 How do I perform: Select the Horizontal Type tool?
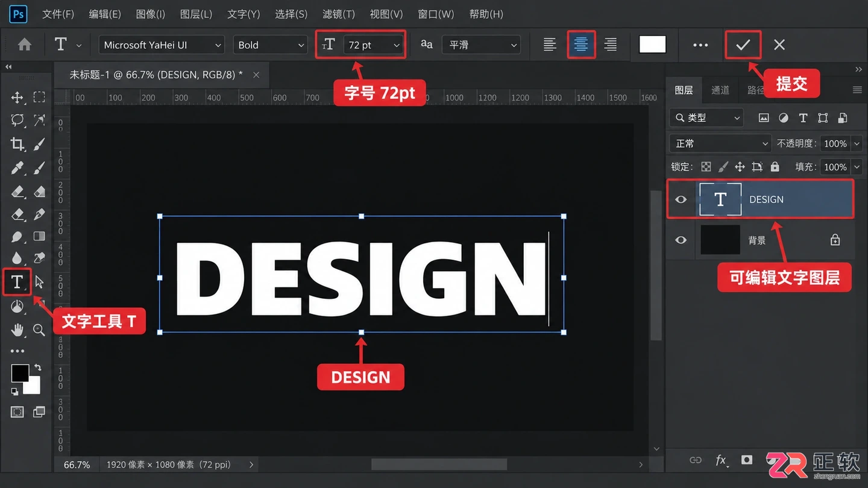point(17,281)
